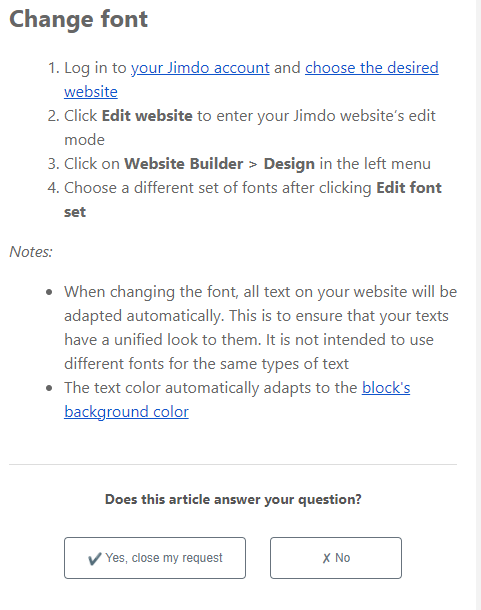Follow the 'background color' link
The height and width of the screenshot is (610, 481).
(126, 412)
